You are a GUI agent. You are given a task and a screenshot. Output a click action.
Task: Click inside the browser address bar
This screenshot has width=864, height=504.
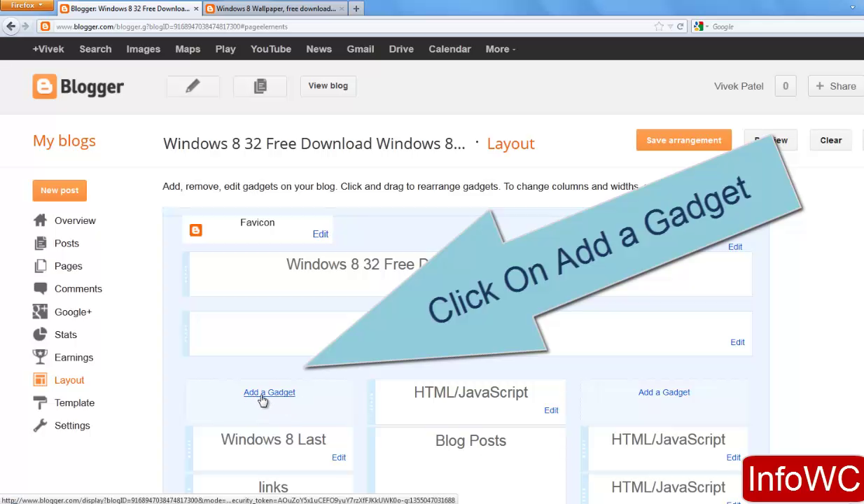click(x=280, y=27)
